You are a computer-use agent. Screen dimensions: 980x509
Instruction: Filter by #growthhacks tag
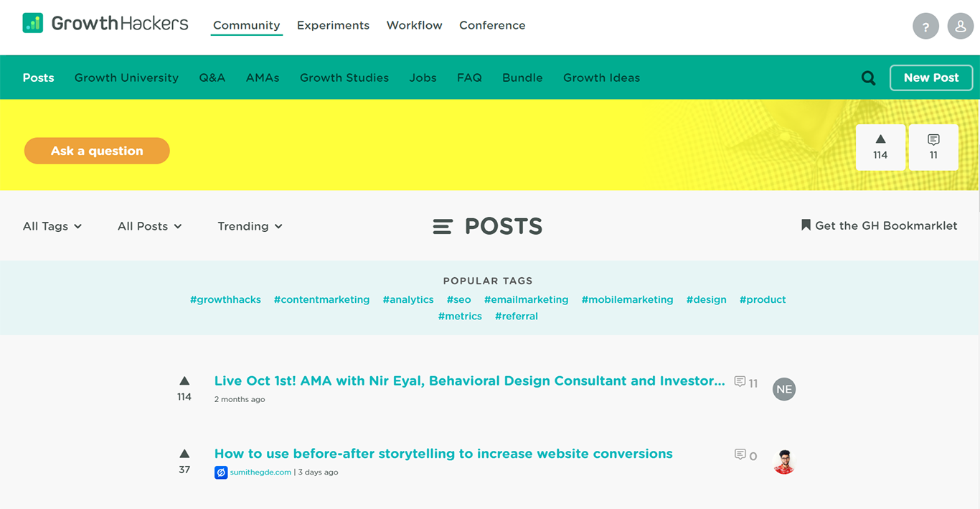pos(225,299)
